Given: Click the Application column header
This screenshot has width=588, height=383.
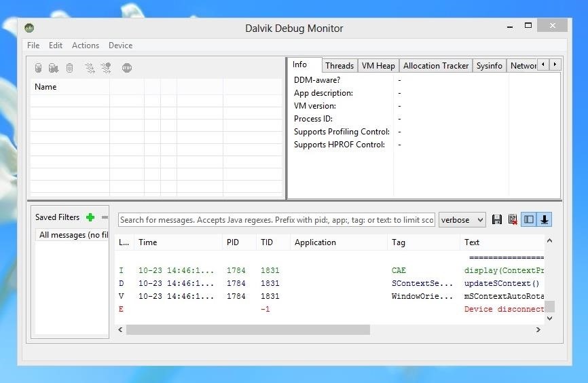Looking at the screenshot, I should [339, 242].
